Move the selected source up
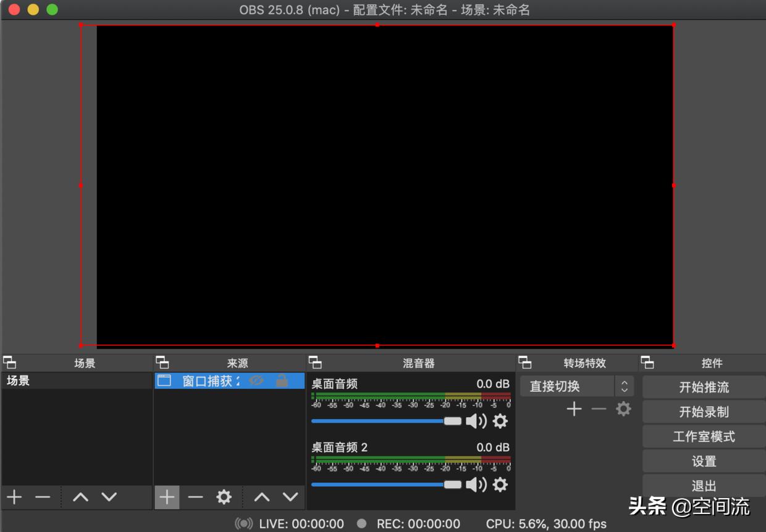This screenshot has height=532, width=766. tap(262, 497)
